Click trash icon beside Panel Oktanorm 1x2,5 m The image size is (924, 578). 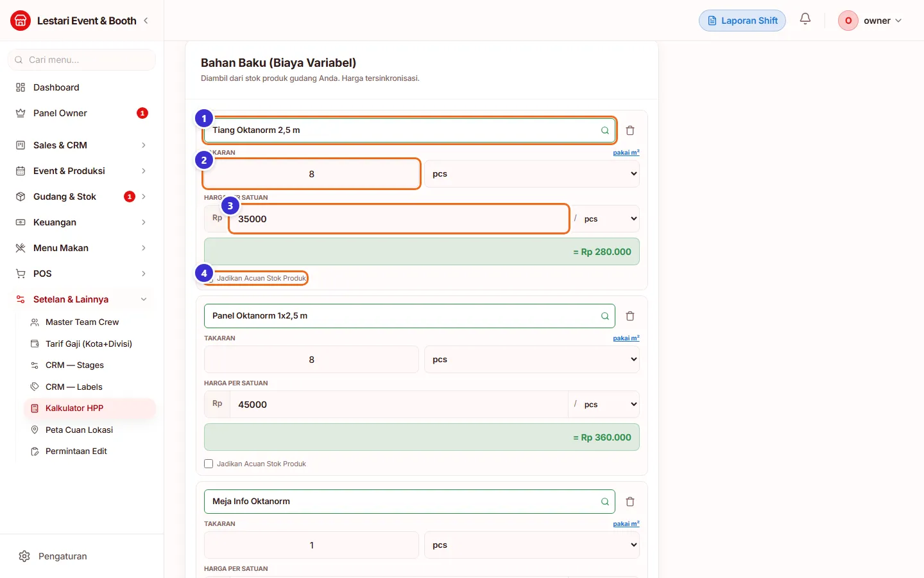click(630, 316)
